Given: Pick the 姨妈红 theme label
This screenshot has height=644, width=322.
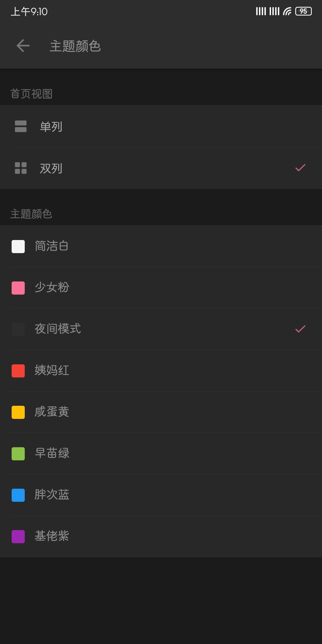Looking at the screenshot, I should point(52,371).
